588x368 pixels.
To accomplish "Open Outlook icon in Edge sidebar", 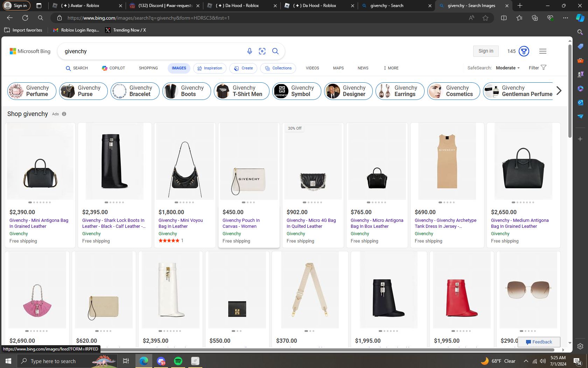I will click(x=580, y=102).
